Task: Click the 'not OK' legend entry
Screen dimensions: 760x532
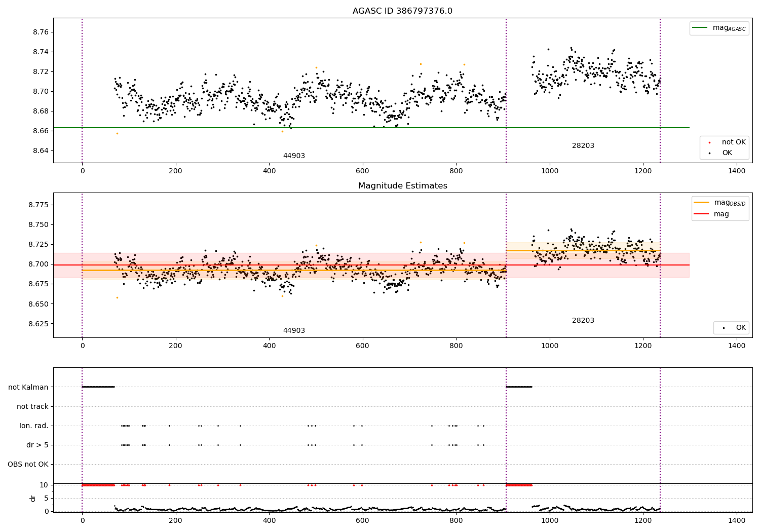Action: [x=728, y=142]
